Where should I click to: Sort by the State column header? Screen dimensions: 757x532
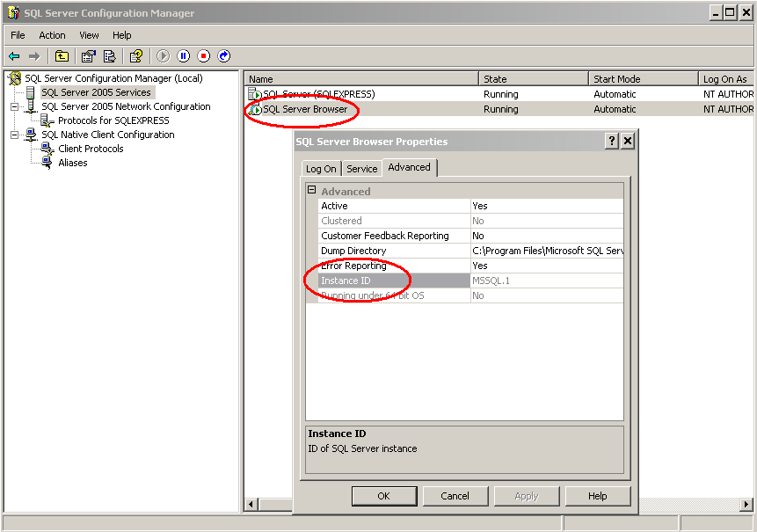click(534, 79)
